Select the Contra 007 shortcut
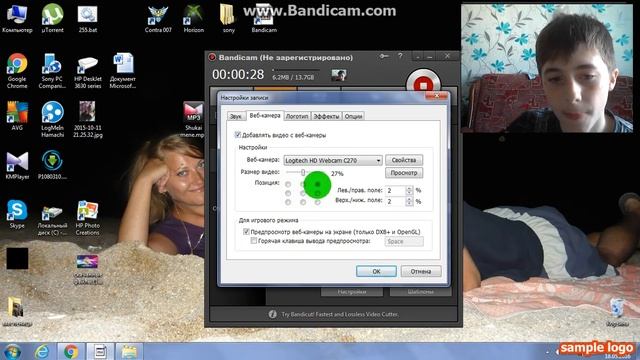Viewport: 640px width, 360px height. pyautogui.click(x=158, y=18)
